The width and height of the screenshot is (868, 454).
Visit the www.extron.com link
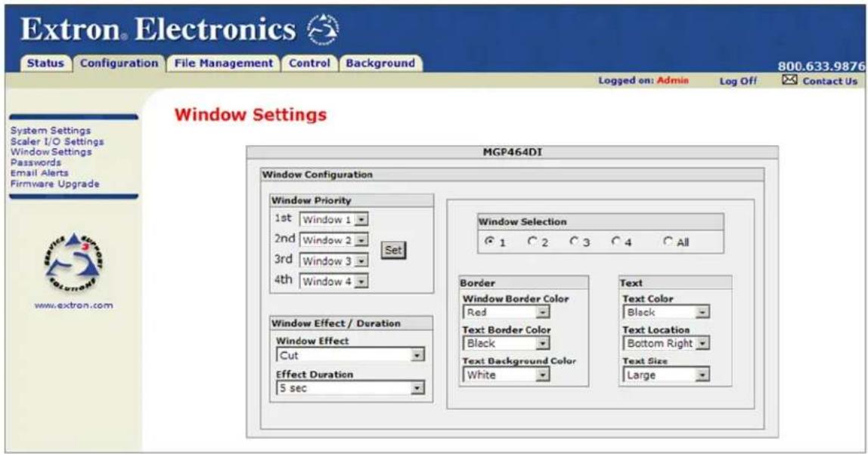73,305
